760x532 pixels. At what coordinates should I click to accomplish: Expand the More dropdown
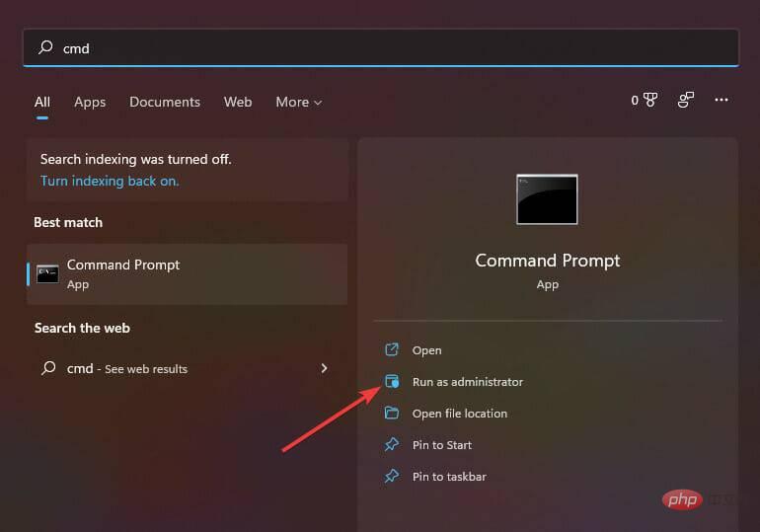tap(298, 102)
